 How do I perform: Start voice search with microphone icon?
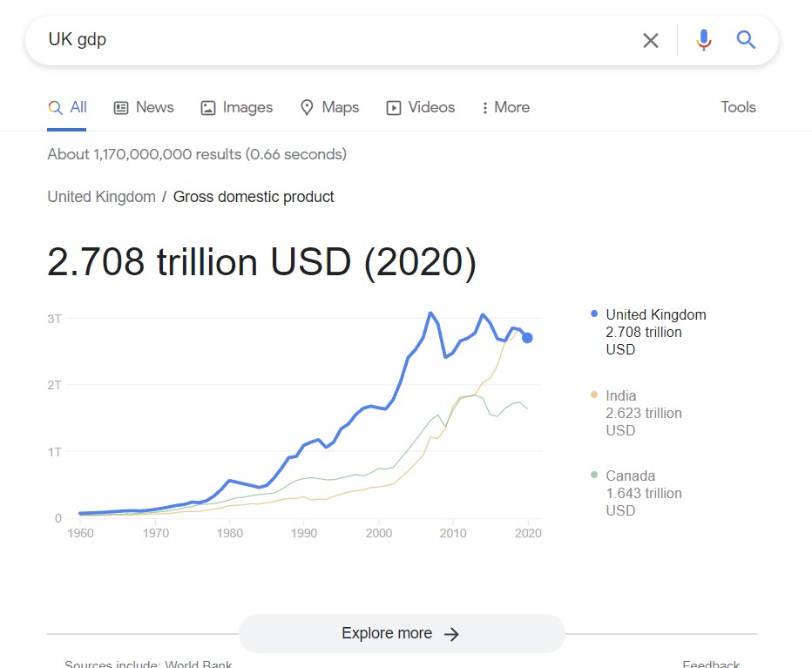[x=704, y=40]
